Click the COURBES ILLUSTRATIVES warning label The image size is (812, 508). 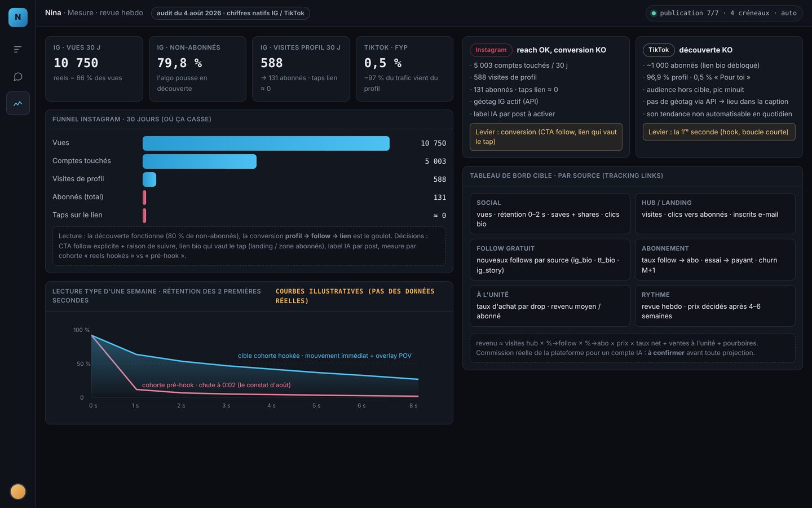pyautogui.click(x=355, y=296)
